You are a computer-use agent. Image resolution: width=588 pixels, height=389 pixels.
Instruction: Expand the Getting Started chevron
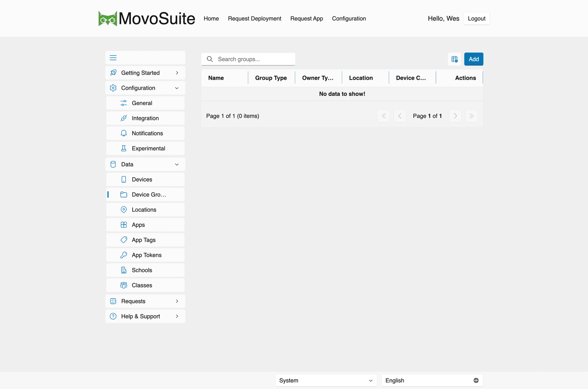177,73
